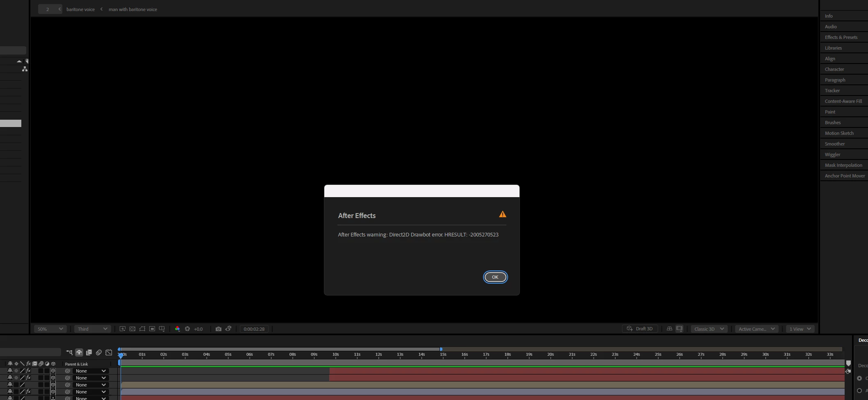Image resolution: width=868 pixels, height=400 pixels.
Task: Toggle 3D layer switch on the third layer row
Action: click(53, 385)
